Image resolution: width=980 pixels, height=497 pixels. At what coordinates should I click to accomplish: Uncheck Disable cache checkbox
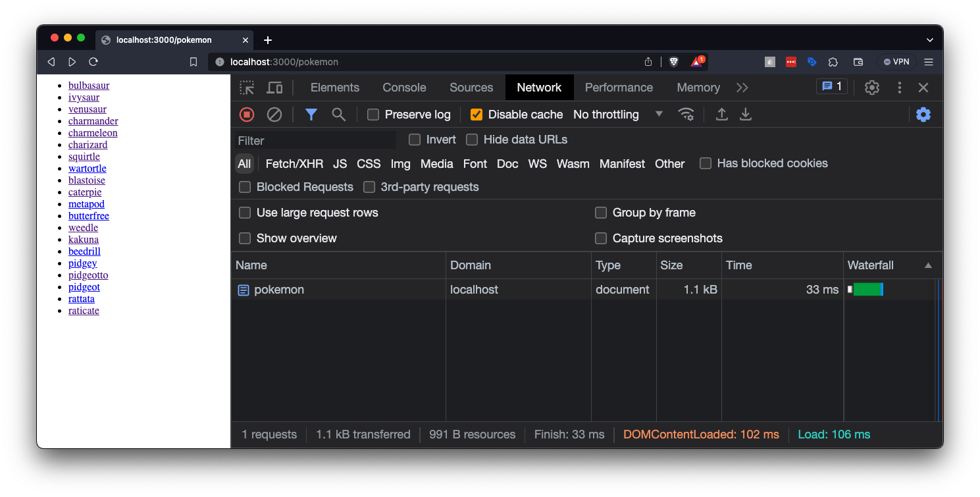[477, 115]
